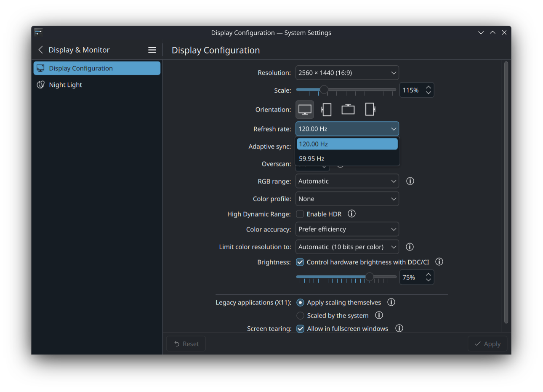Decrease scale with the 115% down arrow
Viewport: 543px width, 392px height.
[x=429, y=93]
